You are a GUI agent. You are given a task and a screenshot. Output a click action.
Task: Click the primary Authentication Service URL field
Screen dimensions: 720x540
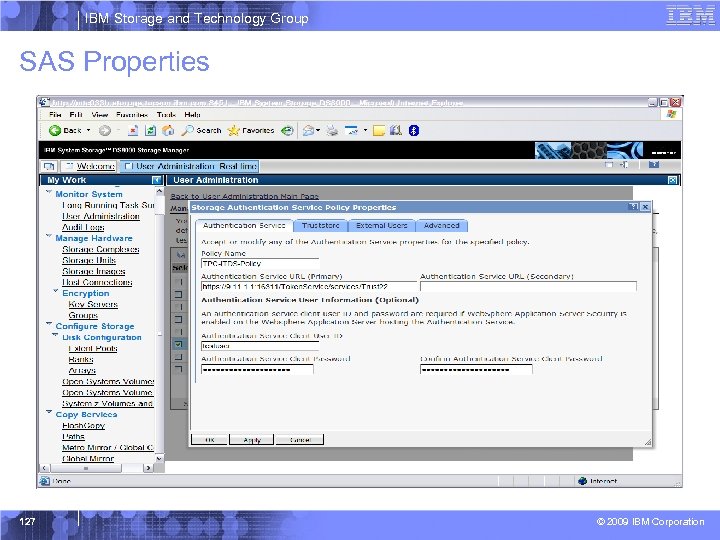pyautogui.click(x=309, y=287)
